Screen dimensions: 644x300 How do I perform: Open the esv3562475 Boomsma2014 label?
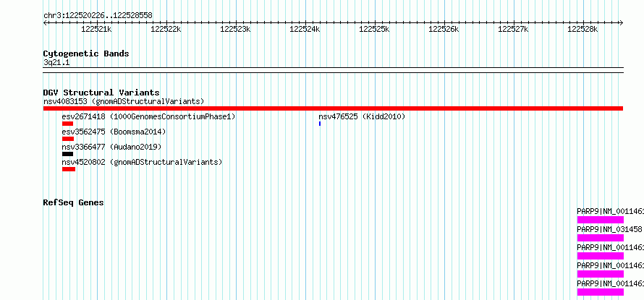tap(114, 132)
